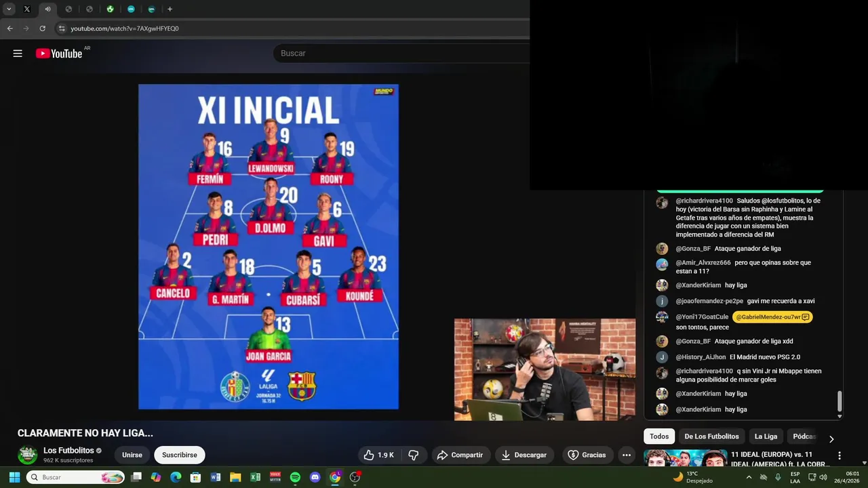Screen dimensions: 868x488
Task: Open Microsoft Excel from the taskbar
Action: (x=256, y=477)
